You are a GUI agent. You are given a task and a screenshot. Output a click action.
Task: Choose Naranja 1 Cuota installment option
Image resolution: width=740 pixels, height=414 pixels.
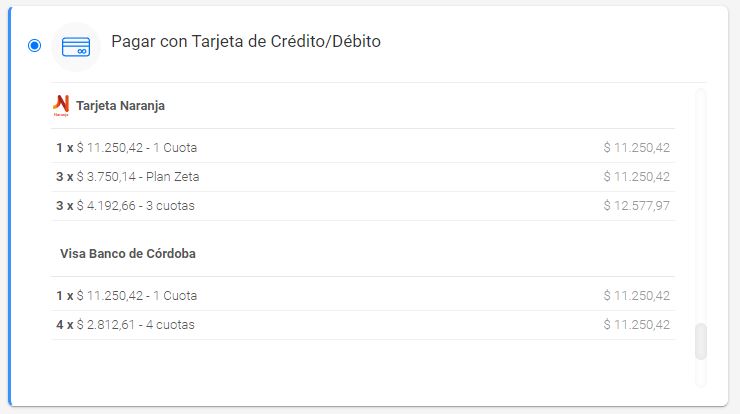pos(363,148)
